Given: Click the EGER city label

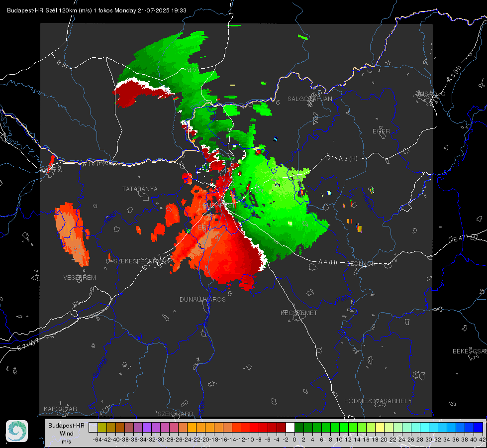Looking at the screenshot, I should coord(381,131).
